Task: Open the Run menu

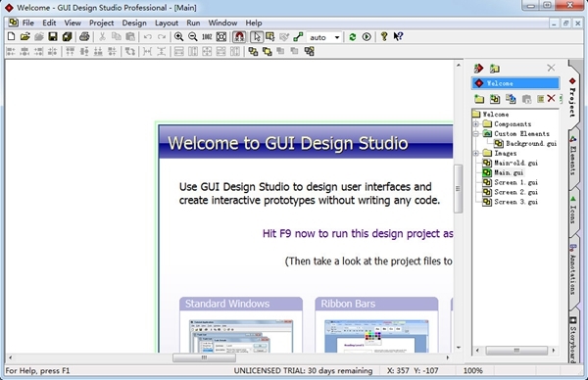Action: click(x=193, y=23)
